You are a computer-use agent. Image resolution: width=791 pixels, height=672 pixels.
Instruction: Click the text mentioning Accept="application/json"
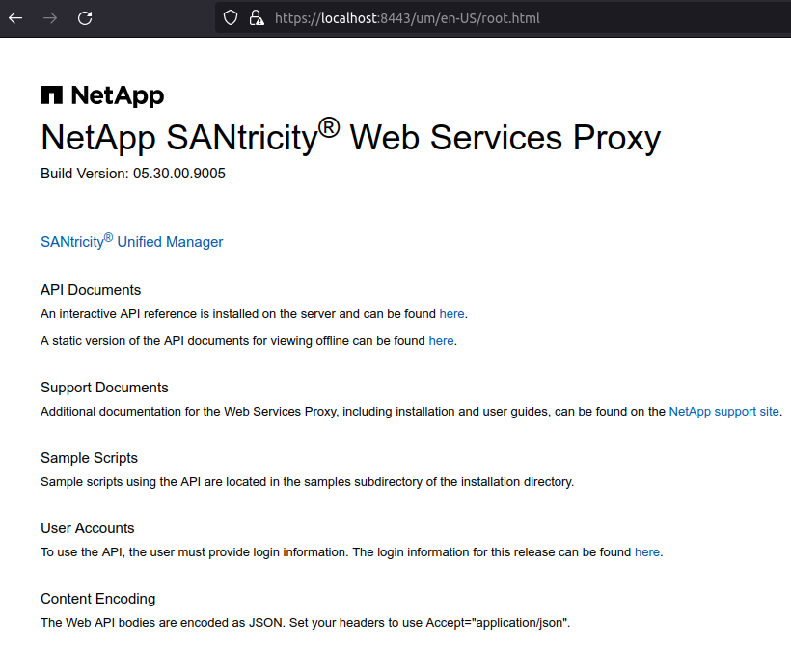[305, 623]
